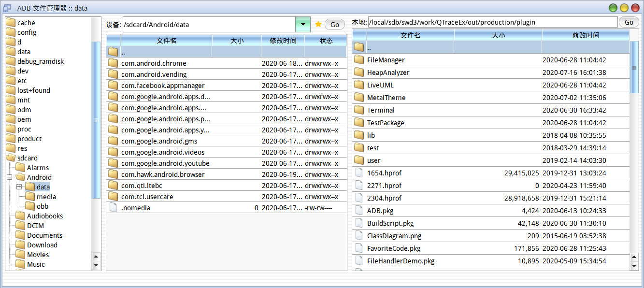Expand the data node in sdcard tree

(19, 187)
